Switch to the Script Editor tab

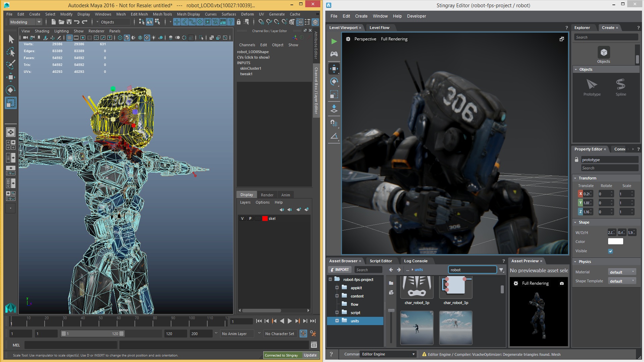[x=381, y=261]
